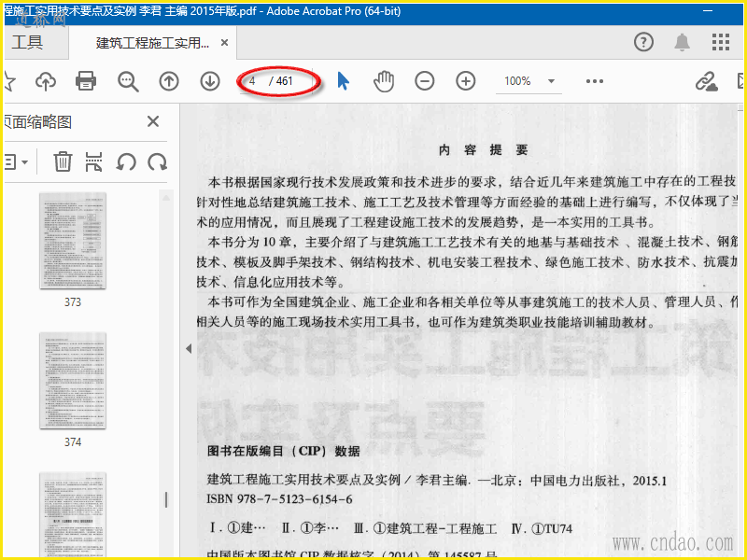Select page 373 thumbnail
This screenshot has width=747, height=560.
click(73, 241)
